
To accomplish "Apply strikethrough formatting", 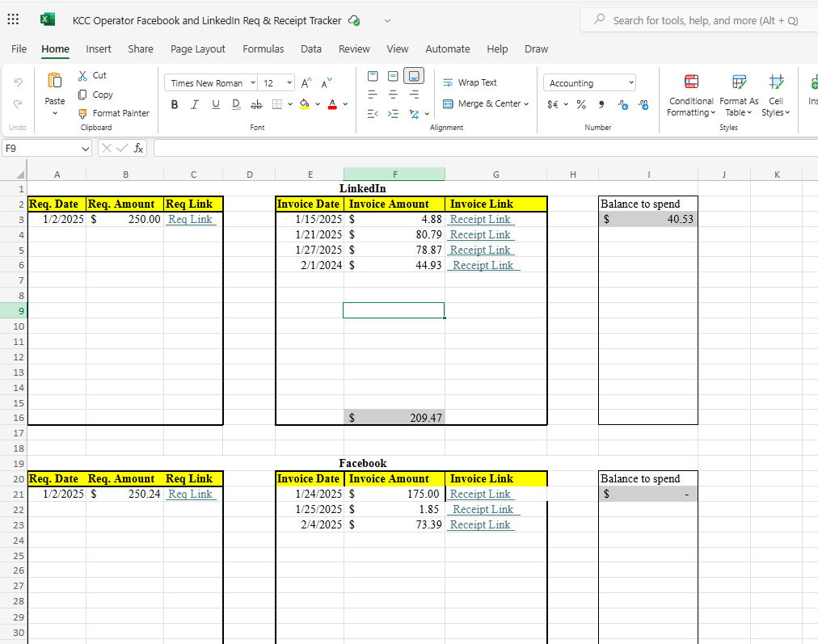I will [x=255, y=104].
